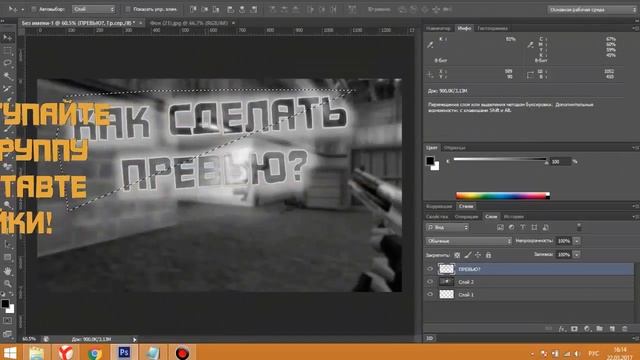This screenshot has width=640, height=360.
Task: Click the Opacity 100% value field
Action: [564, 241]
